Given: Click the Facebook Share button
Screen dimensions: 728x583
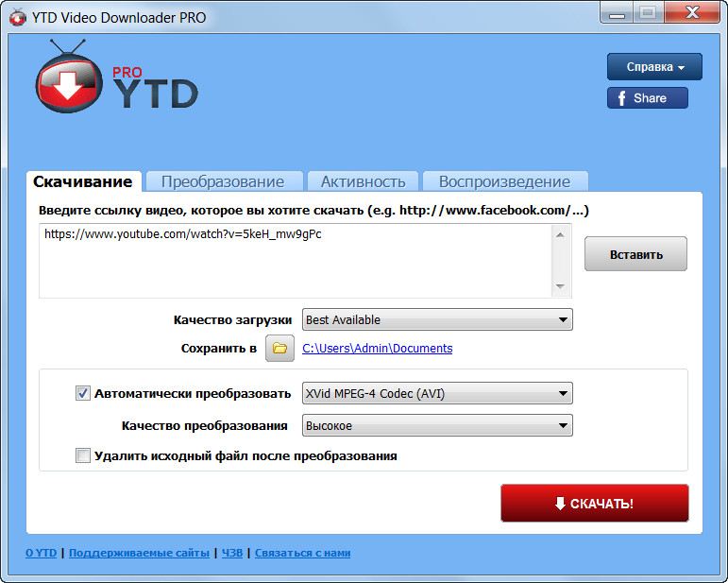Looking at the screenshot, I should point(647,98).
